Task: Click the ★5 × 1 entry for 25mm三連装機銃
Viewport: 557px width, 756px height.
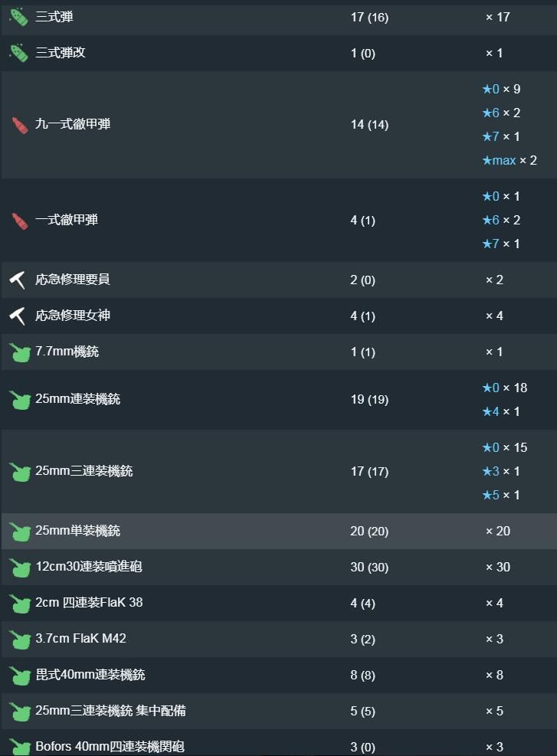Action: pyautogui.click(x=501, y=495)
